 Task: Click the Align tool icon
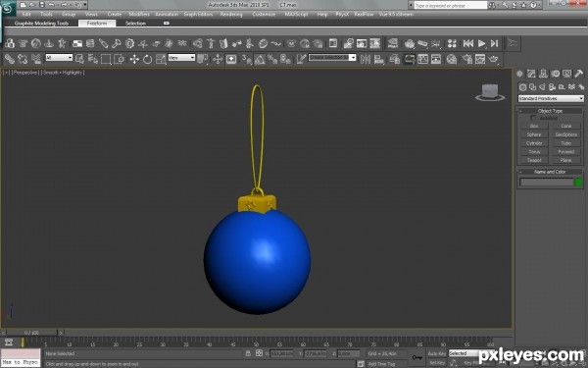tap(378, 59)
